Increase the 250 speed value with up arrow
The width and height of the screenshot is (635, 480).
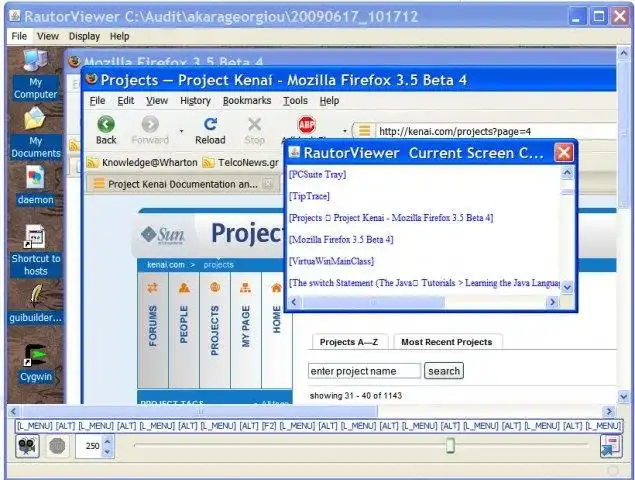tap(107, 442)
